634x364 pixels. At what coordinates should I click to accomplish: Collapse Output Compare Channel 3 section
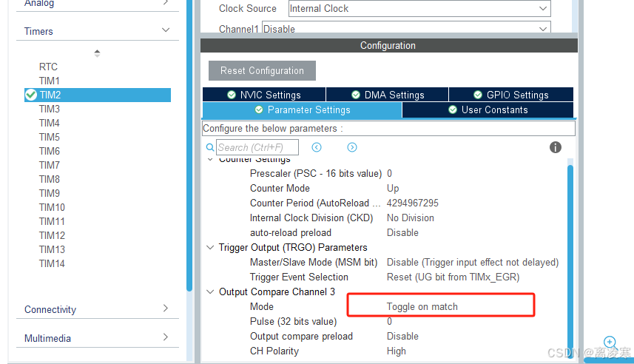210,292
